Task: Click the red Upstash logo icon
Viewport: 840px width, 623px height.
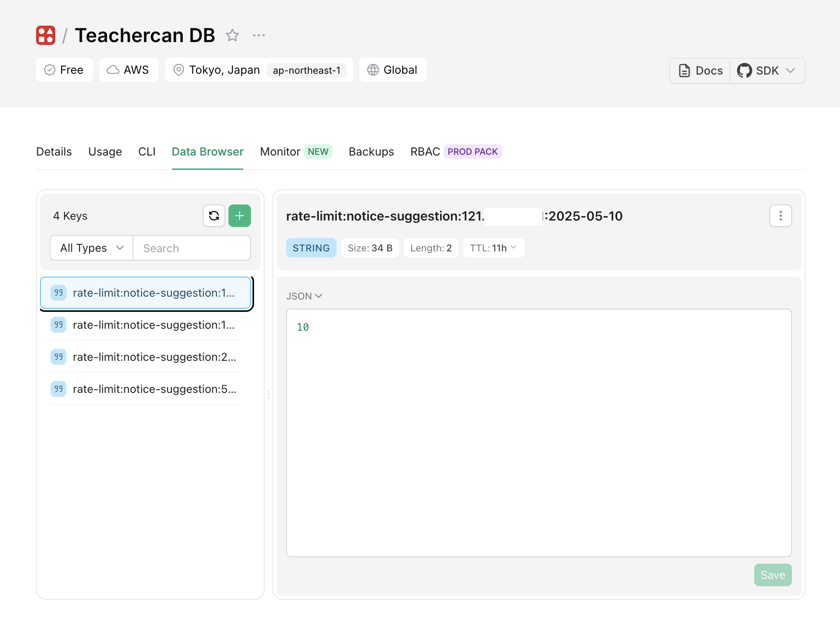Action: click(x=46, y=35)
